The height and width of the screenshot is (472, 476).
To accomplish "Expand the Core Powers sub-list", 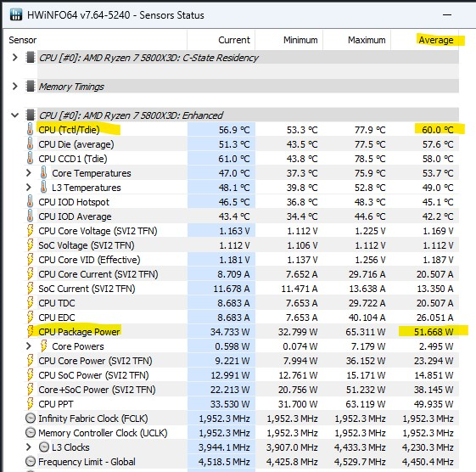I will (29, 346).
